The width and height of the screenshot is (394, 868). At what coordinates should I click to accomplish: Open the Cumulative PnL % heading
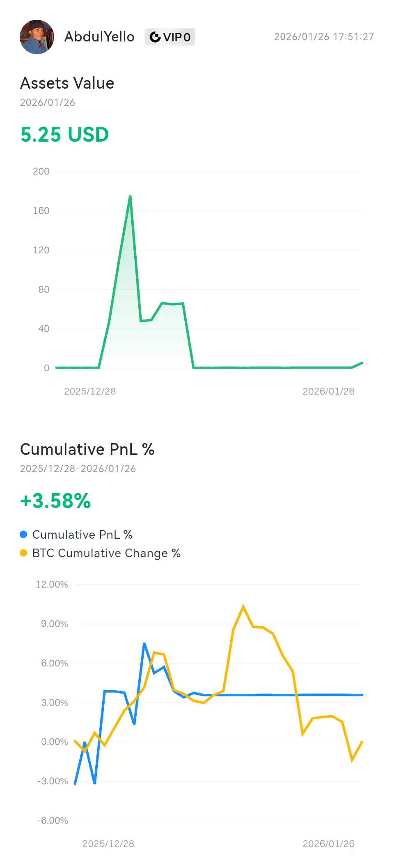[x=87, y=449]
